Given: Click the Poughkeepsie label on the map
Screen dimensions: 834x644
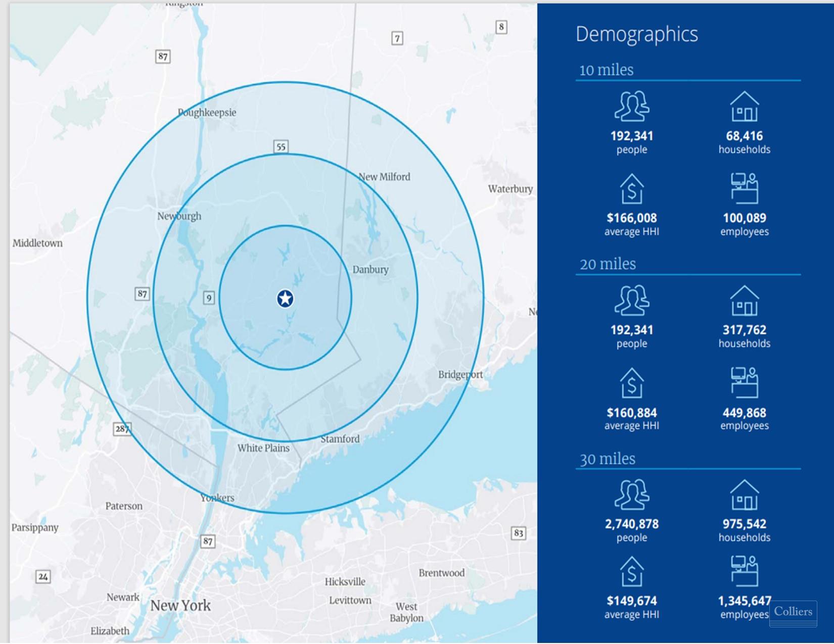Looking at the screenshot, I should click(x=207, y=112).
